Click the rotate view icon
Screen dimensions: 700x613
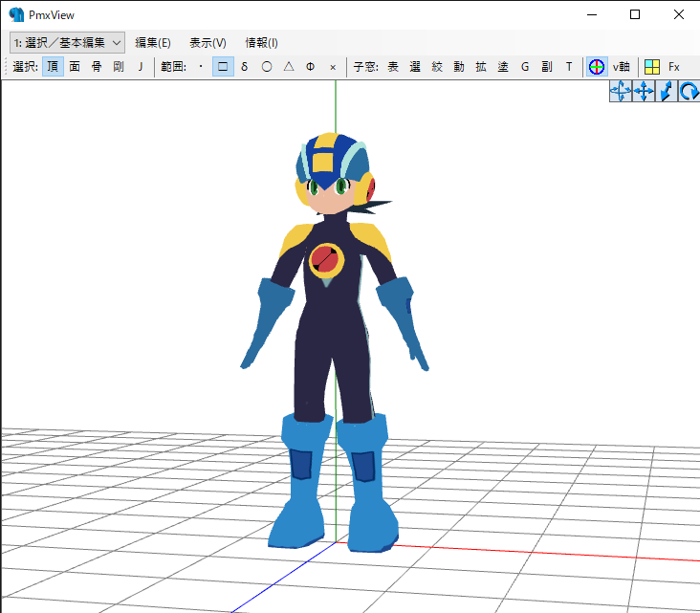coord(689,91)
